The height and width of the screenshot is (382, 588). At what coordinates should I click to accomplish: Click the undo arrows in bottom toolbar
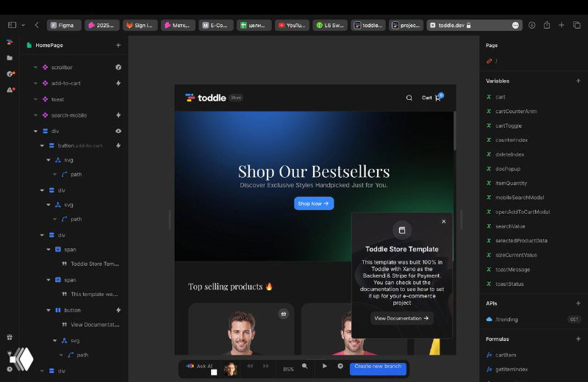coord(250,366)
